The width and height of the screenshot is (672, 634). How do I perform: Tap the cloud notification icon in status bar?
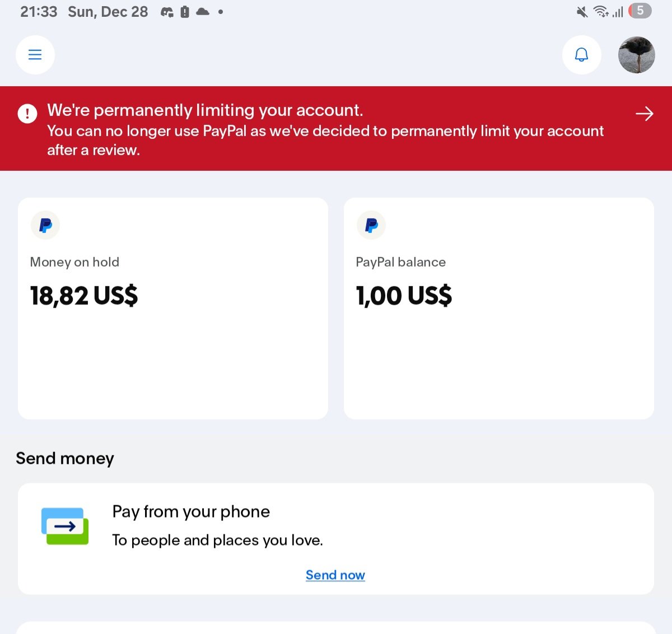203,11
